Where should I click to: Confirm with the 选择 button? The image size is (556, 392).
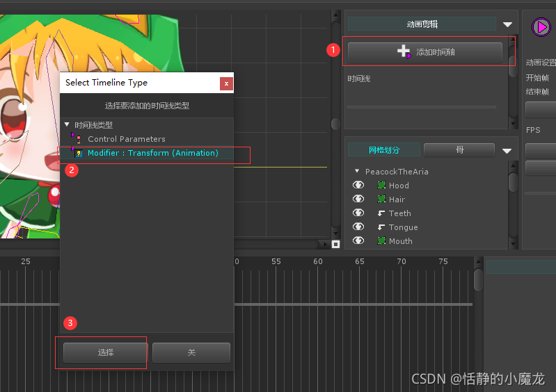[105, 352]
